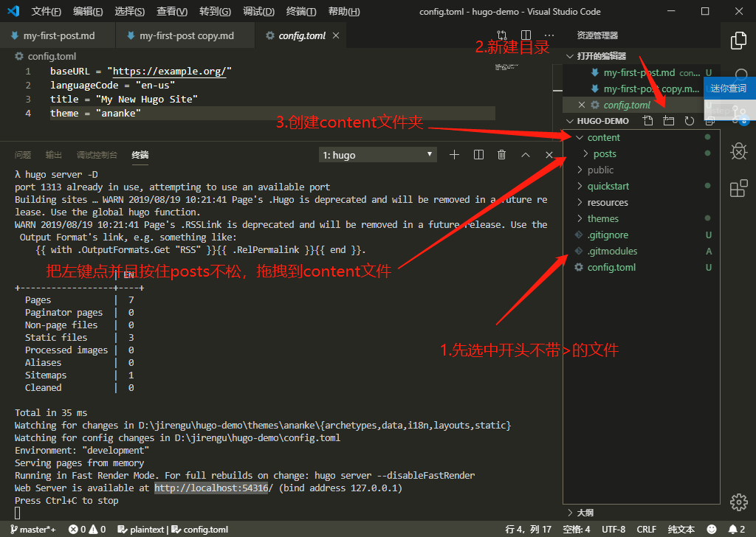The width and height of the screenshot is (756, 537).
Task: Open the compare changes icon in the editor toolbar
Action: point(502,35)
